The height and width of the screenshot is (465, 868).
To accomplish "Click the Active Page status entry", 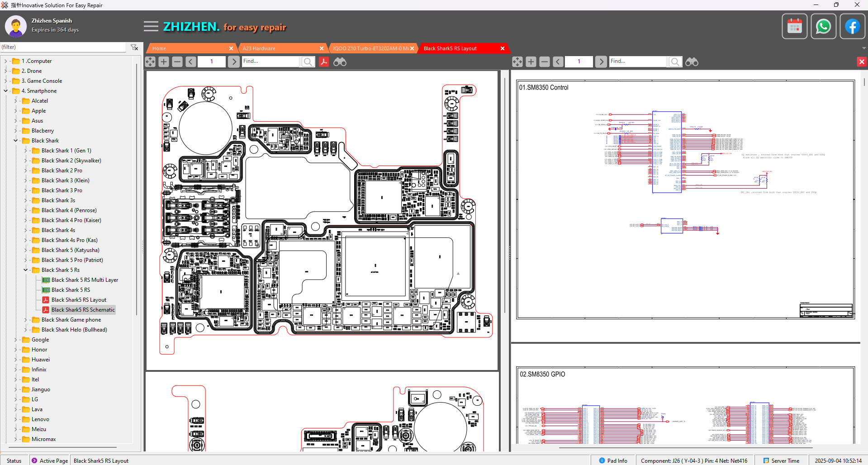I will pos(50,460).
